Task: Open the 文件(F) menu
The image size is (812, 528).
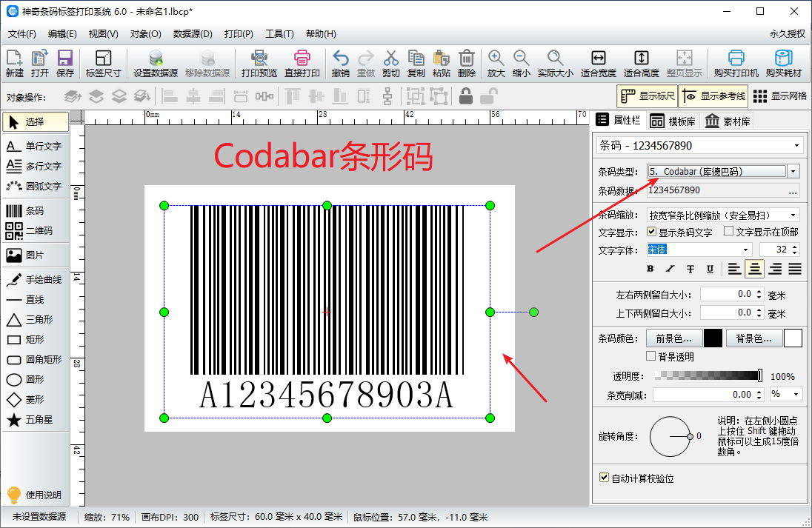Action: pos(21,34)
